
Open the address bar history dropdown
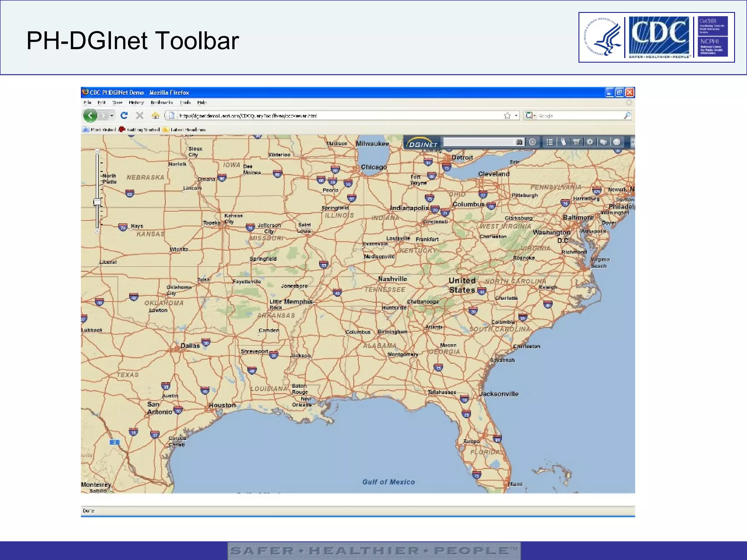pyautogui.click(x=516, y=116)
